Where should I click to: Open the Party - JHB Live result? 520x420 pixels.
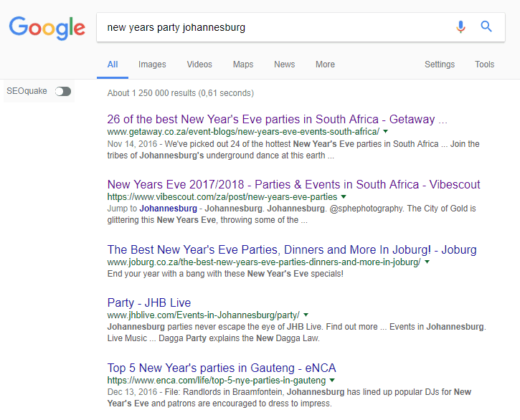pos(149,302)
